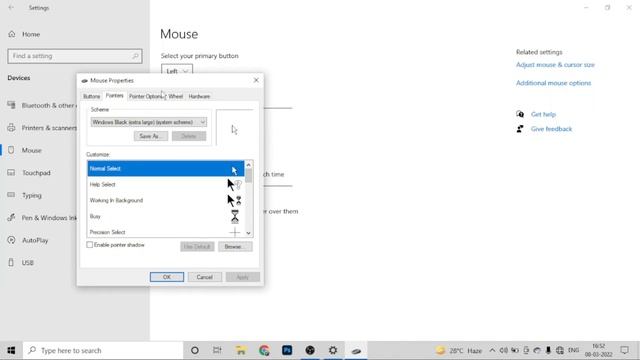Switch to the Pointer Options tab
This screenshot has width=640, height=360.
tap(146, 96)
